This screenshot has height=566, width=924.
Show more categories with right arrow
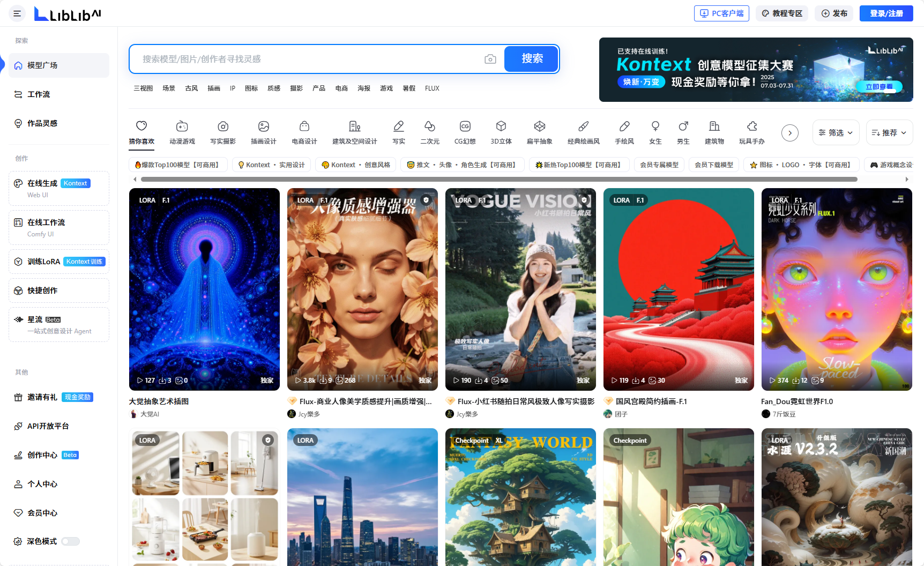point(790,133)
